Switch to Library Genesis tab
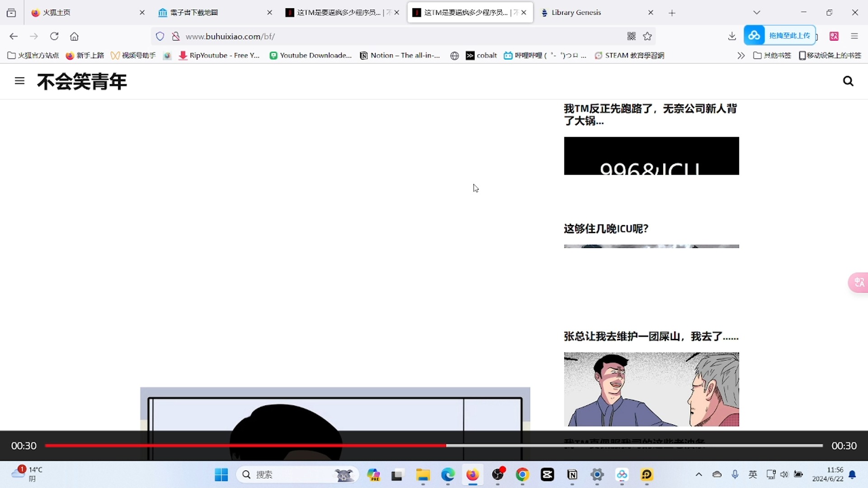Image resolution: width=868 pixels, height=488 pixels. (597, 13)
